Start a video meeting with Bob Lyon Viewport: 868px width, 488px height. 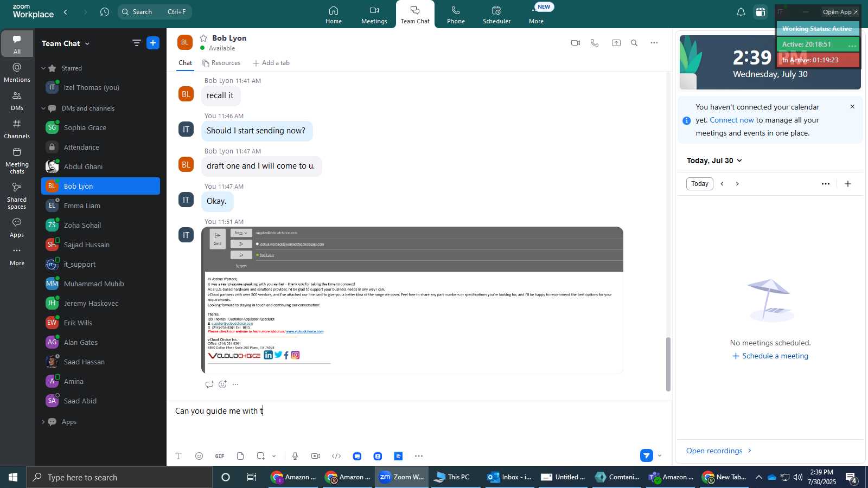[x=576, y=43]
